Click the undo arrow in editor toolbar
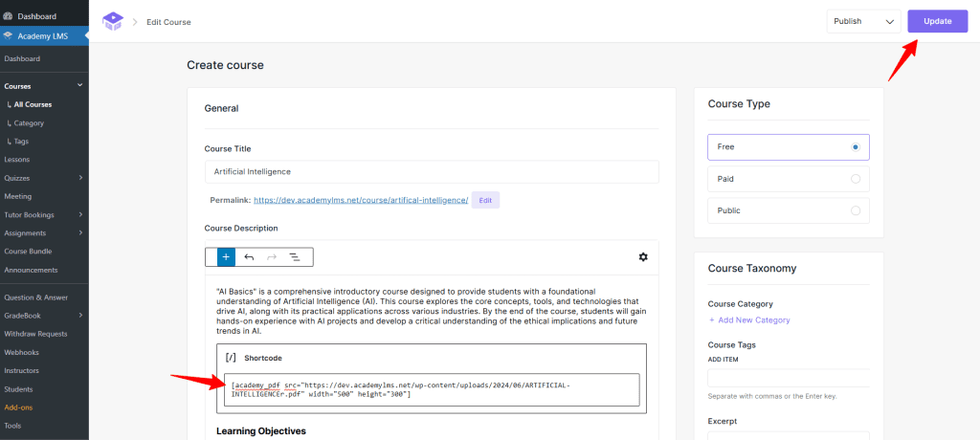Image resolution: width=980 pixels, height=440 pixels. [x=250, y=256]
